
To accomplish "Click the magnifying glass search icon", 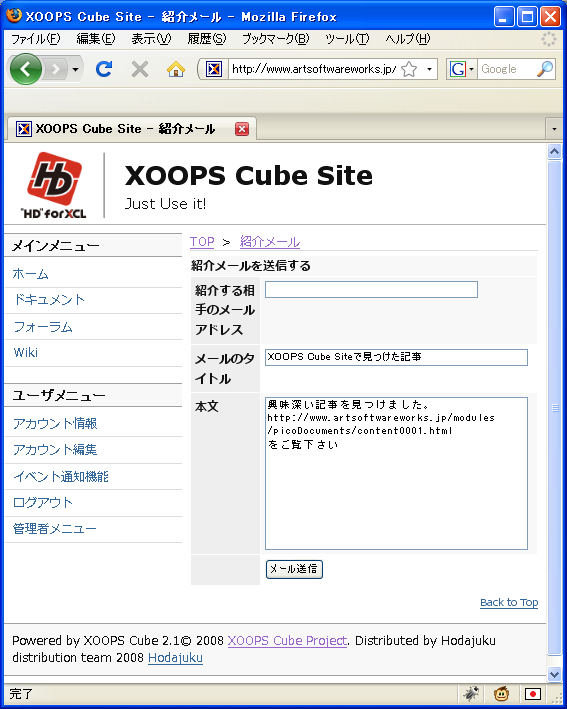I will (545, 69).
